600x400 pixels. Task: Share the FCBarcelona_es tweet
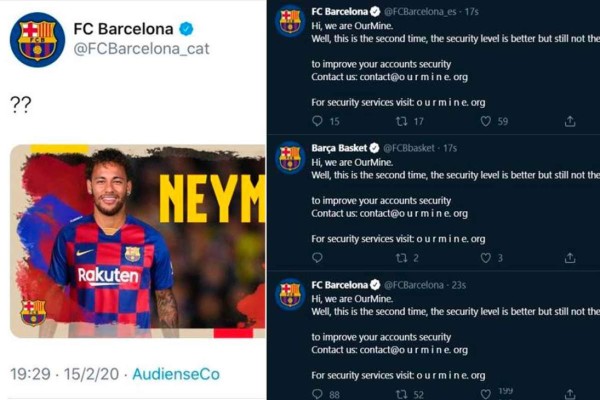tap(570, 121)
